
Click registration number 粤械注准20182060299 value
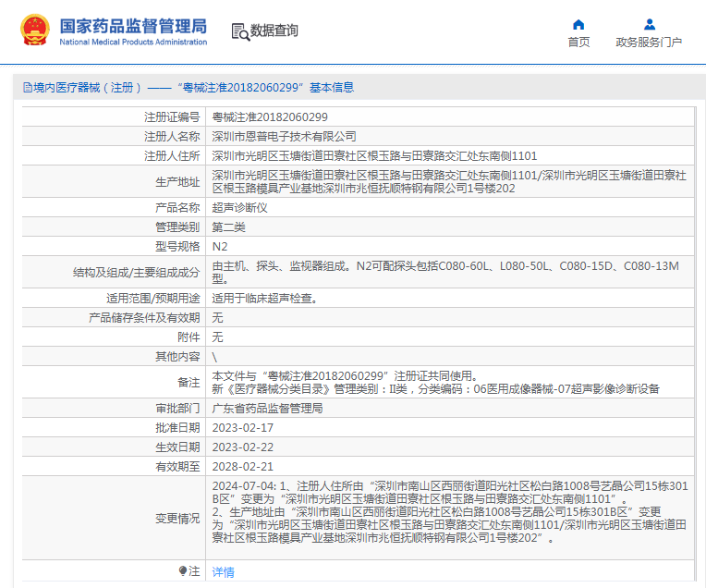pyautogui.click(x=270, y=117)
